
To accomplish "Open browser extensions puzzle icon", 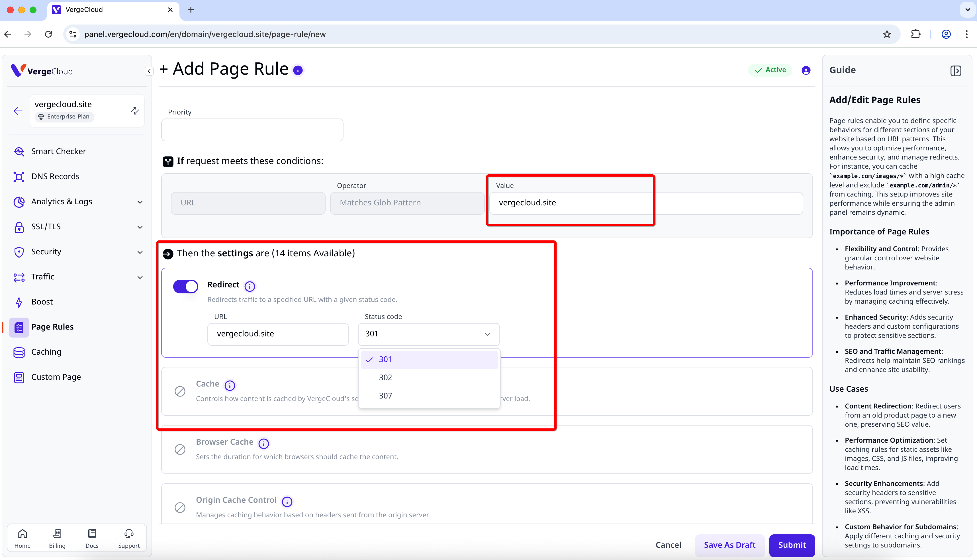I will [915, 34].
